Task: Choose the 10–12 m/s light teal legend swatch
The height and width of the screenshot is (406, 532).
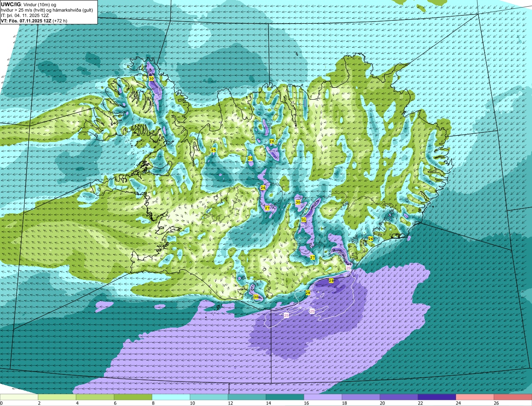Action: pyautogui.click(x=209, y=397)
